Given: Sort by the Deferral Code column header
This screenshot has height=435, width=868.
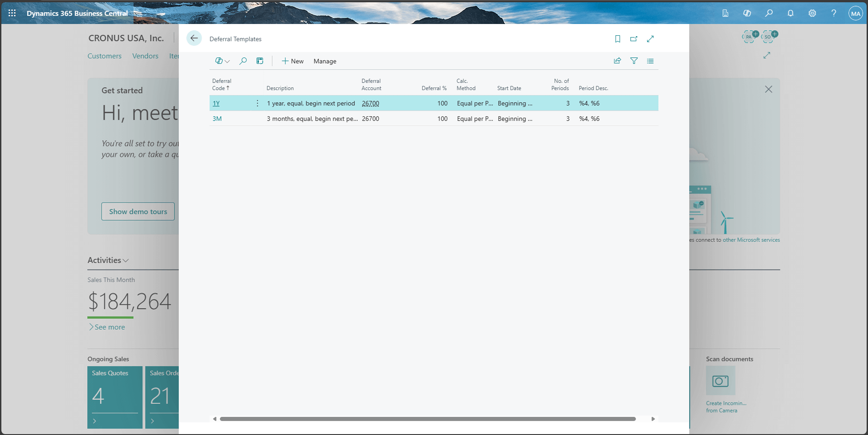Looking at the screenshot, I should click(221, 84).
